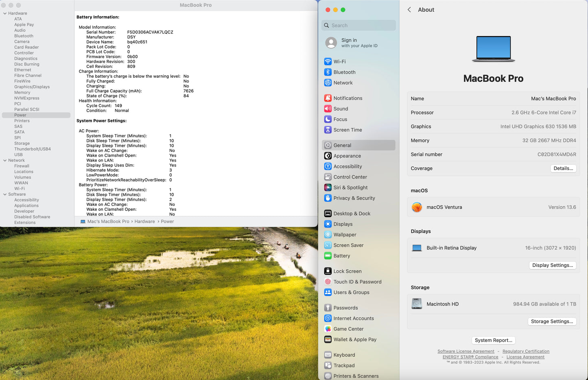Open the Displays sun icon
588x380 pixels.
tap(328, 224)
